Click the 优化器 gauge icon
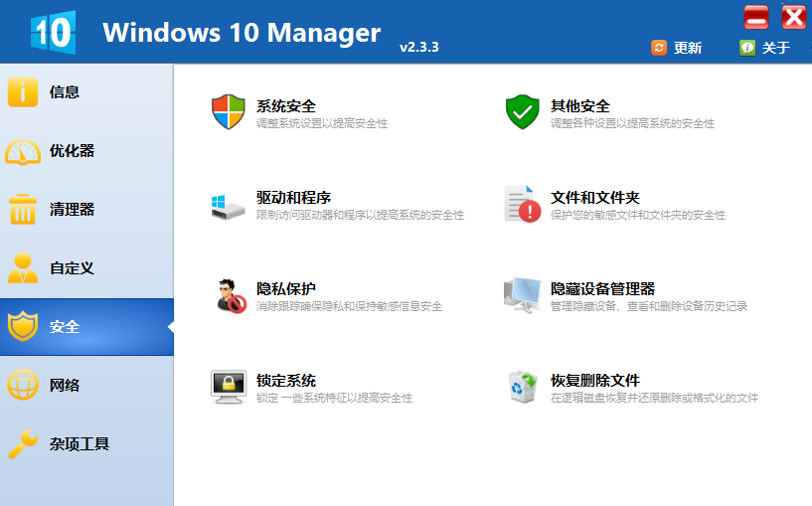Image resolution: width=812 pixels, height=506 pixels. pyautogui.click(x=23, y=151)
